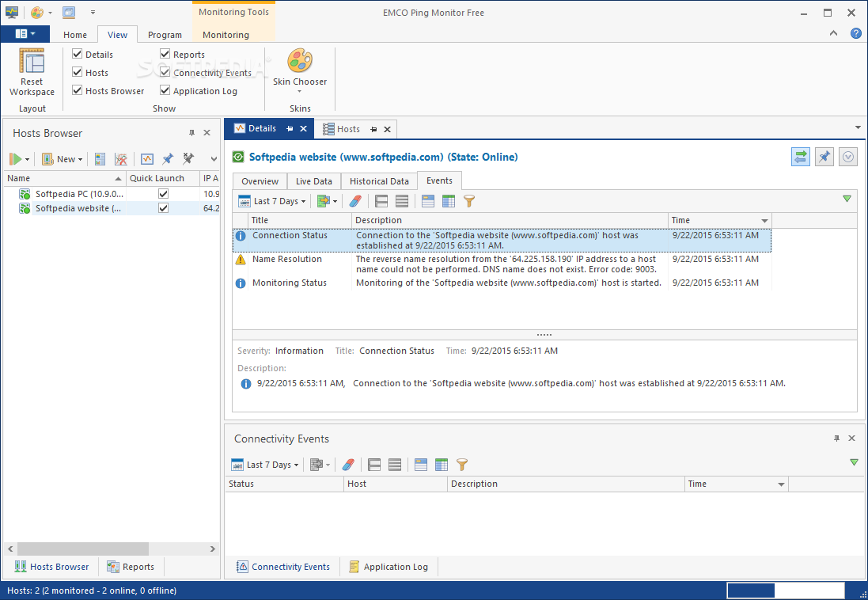This screenshot has height=600, width=868.
Task: Open the Reports bottom tab
Action: [131, 567]
